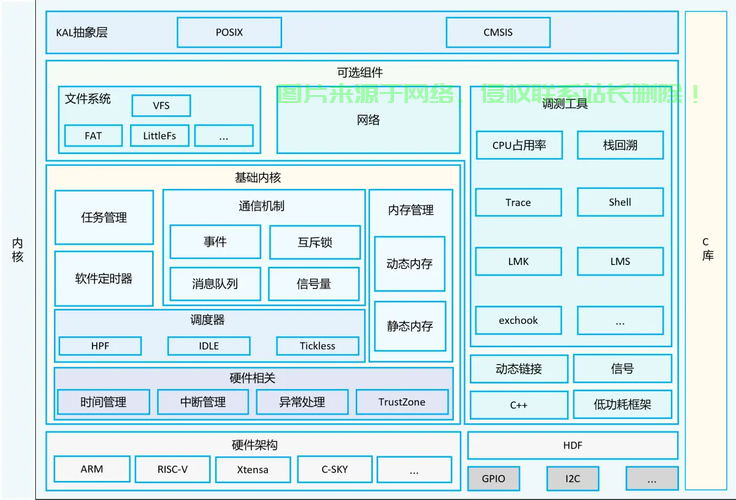Screen dimensions: 736x500
Task: Select the Trace tool box
Action: point(518,202)
